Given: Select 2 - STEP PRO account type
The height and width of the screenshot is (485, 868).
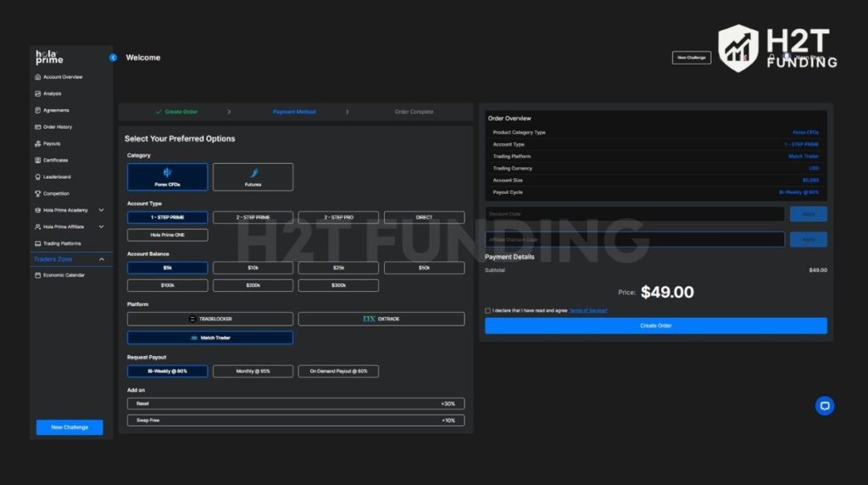Looking at the screenshot, I should [338, 217].
